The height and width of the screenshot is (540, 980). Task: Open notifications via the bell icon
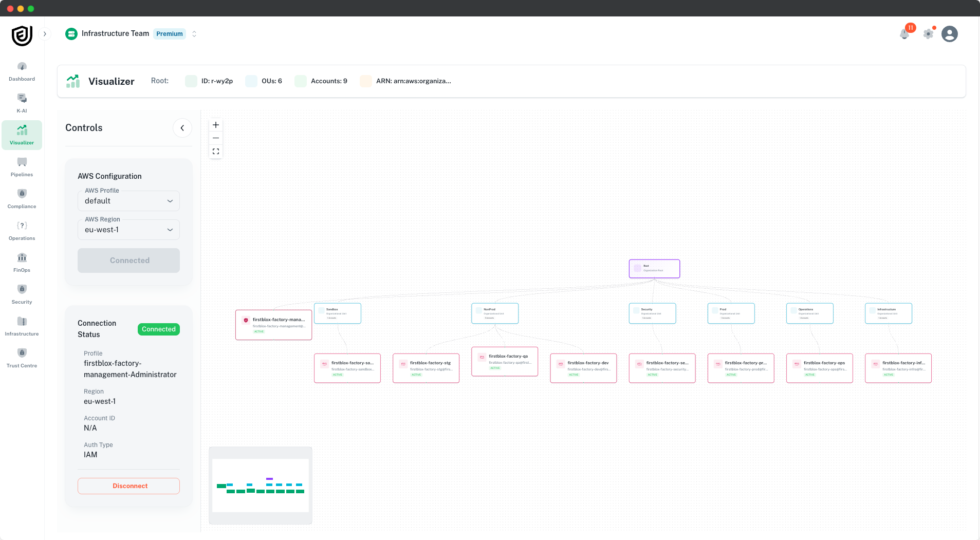click(904, 33)
